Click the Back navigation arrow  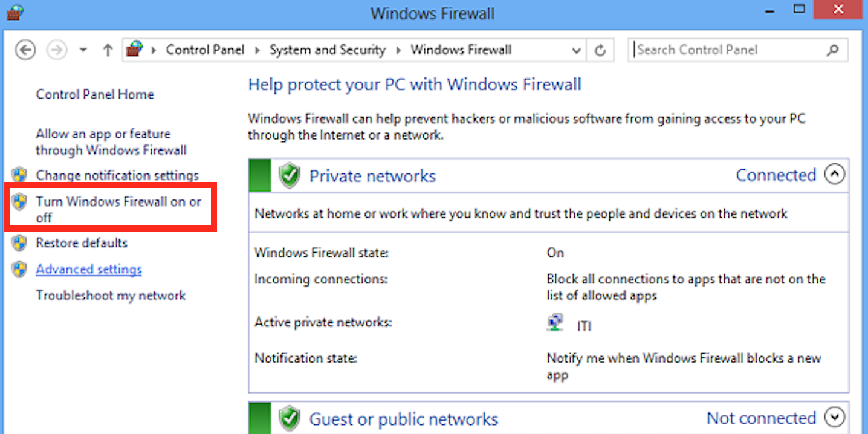tap(25, 50)
